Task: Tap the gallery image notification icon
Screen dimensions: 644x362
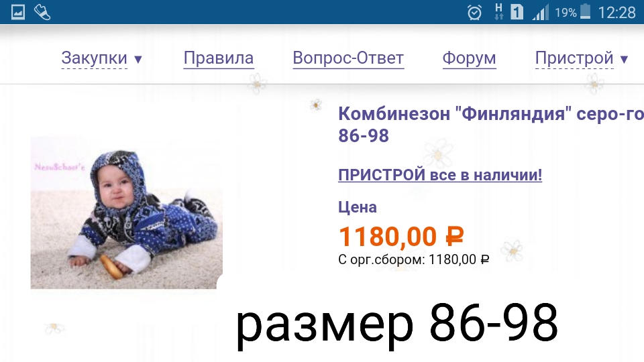Action: (x=17, y=12)
